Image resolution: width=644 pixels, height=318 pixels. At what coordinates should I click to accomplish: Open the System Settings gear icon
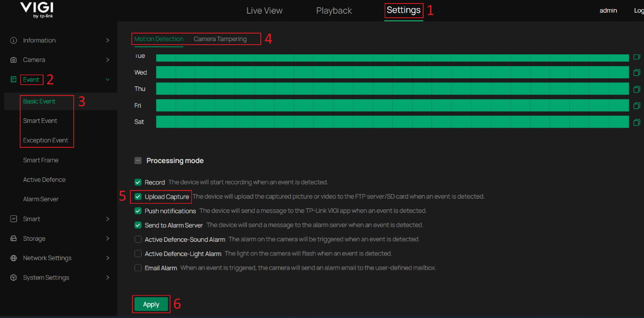pos(12,277)
